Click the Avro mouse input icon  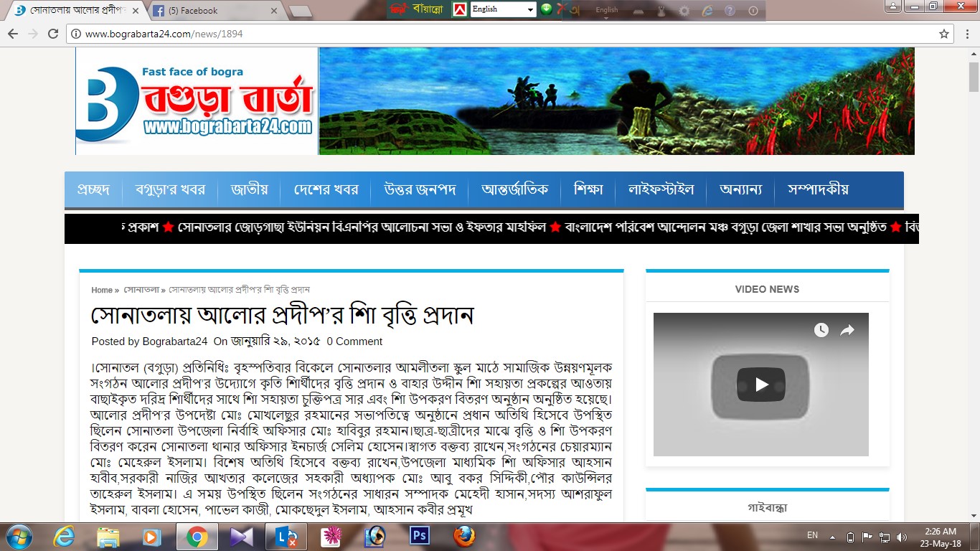click(661, 11)
